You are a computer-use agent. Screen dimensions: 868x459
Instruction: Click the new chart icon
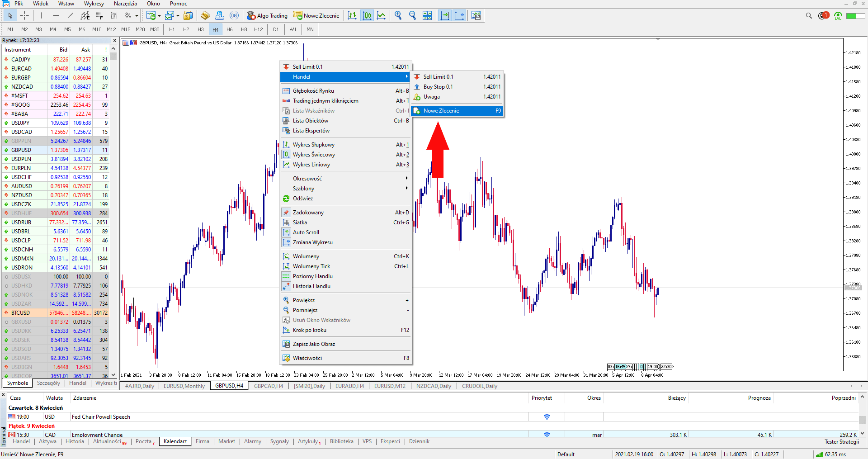[x=151, y=15]
